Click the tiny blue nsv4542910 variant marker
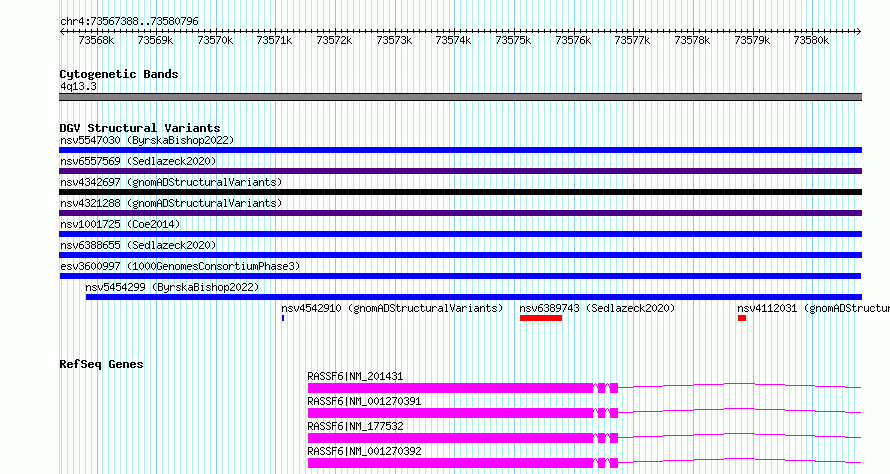890x474 pixels. point(283,318)
